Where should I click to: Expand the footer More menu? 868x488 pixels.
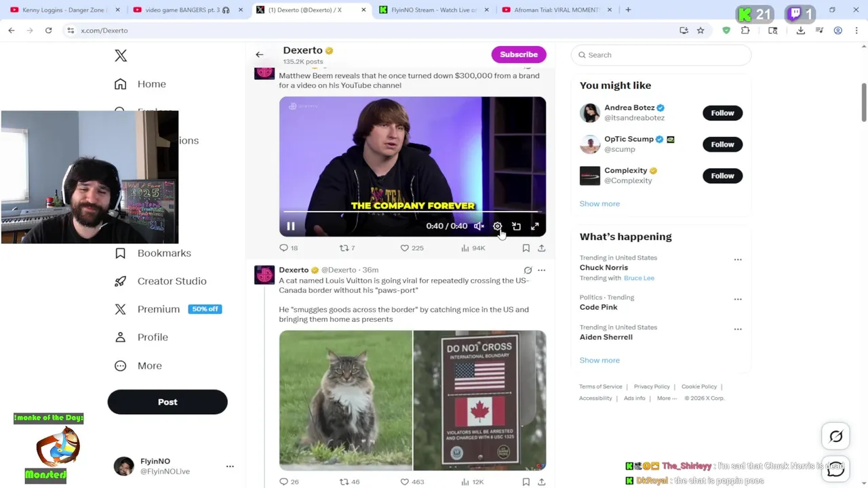tap(667, 398)
